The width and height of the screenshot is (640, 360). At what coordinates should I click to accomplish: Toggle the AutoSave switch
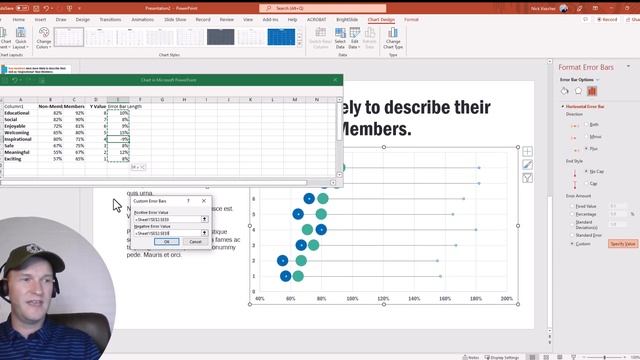point(22,8)
